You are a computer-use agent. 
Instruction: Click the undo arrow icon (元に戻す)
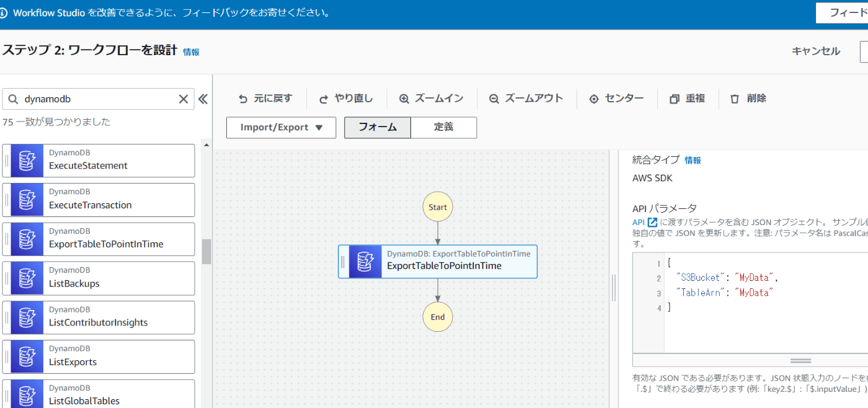[x=243, y=99]
